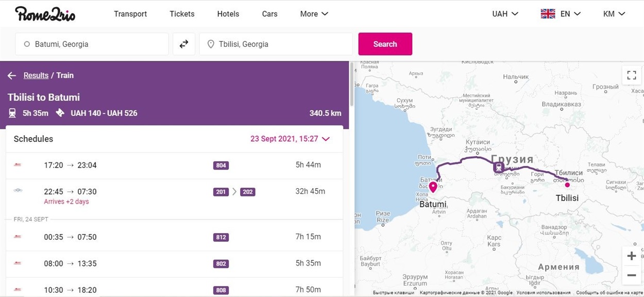The width and height of the screenshot is (644, 297).
Task: Go to the Rome2rio logo homepage
Action: pos(45,14)
